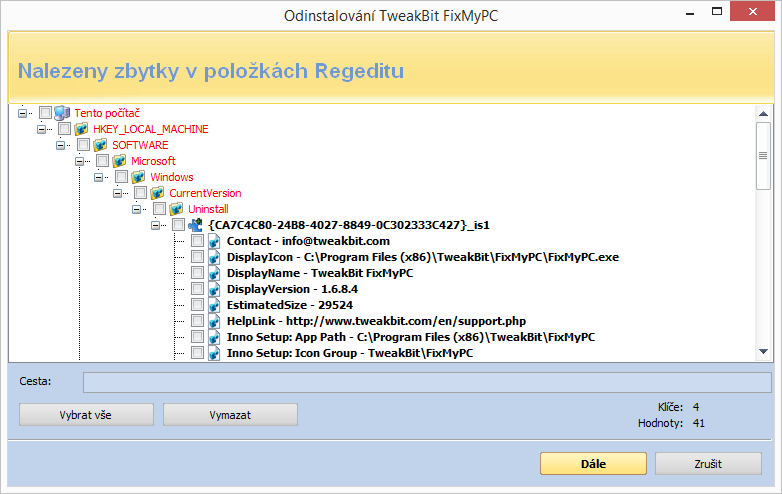
Task: Click the Vybrat vše button
Action: tap(86, 415)
